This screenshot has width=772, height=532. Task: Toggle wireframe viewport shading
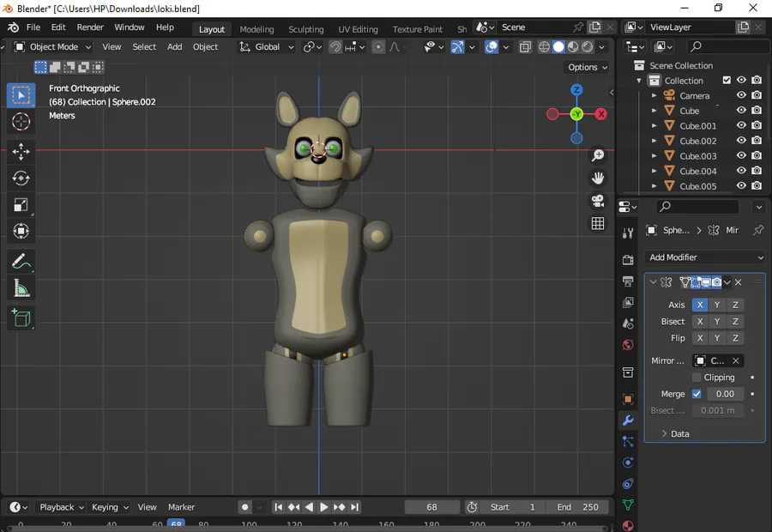click(544, 47)
